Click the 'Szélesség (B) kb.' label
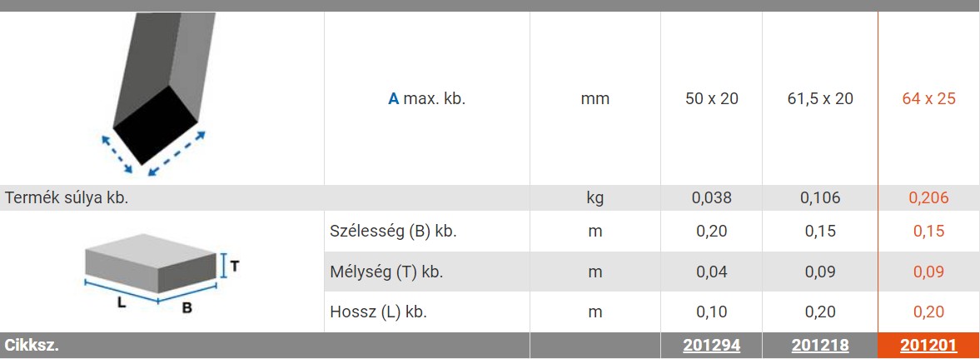Viewport: 980px width, 359px height. click(x=393, y=231)
